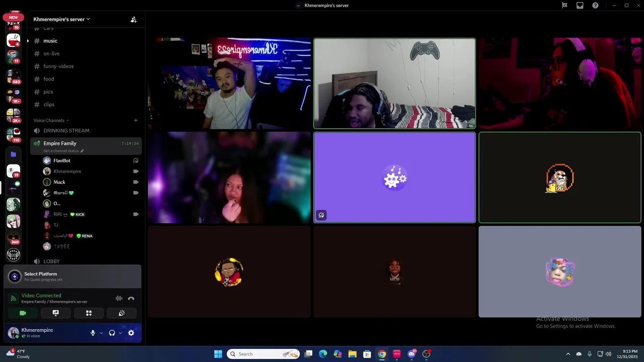The height and width of the screenshot is (362, 644).
Task: Open microphone input options arrow
Action: [101, 333]
